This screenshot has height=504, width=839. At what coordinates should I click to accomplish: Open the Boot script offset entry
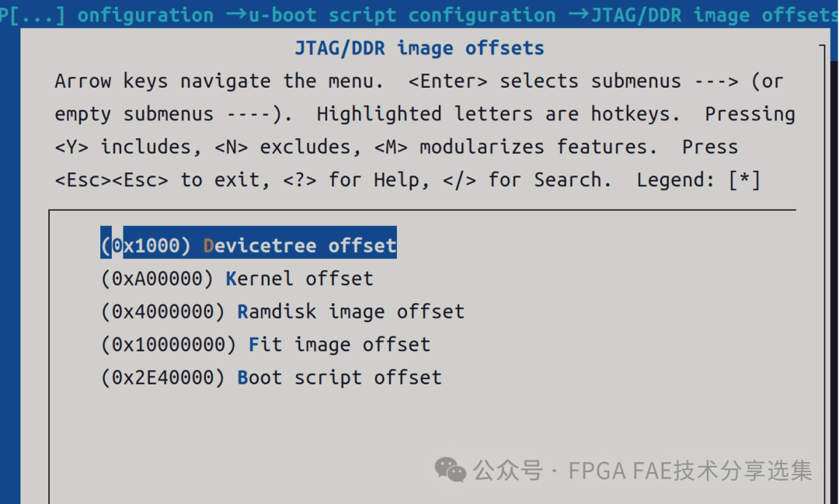339,378
